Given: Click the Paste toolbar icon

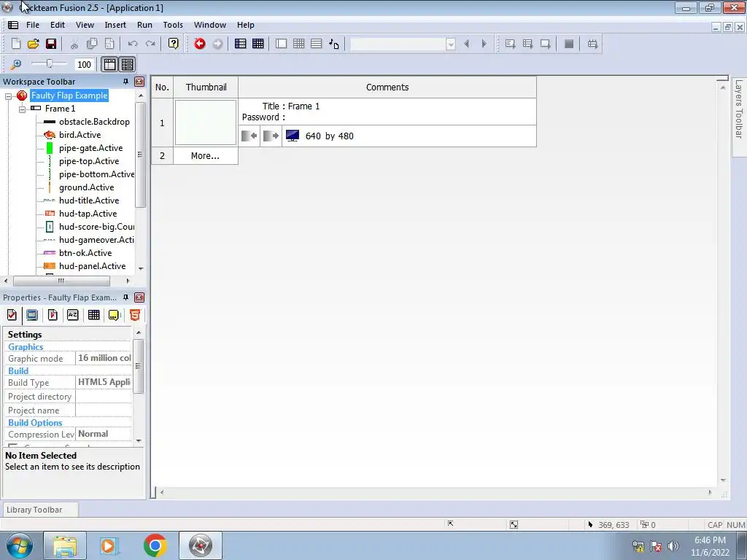Looking at the screenshot, I should tap(109, 44).
